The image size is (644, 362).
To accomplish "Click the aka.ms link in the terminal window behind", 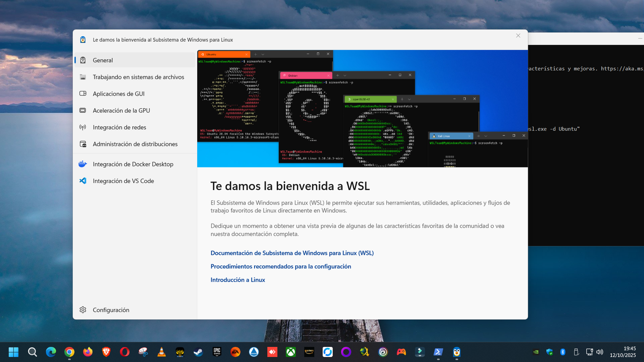I will [622, 68].
